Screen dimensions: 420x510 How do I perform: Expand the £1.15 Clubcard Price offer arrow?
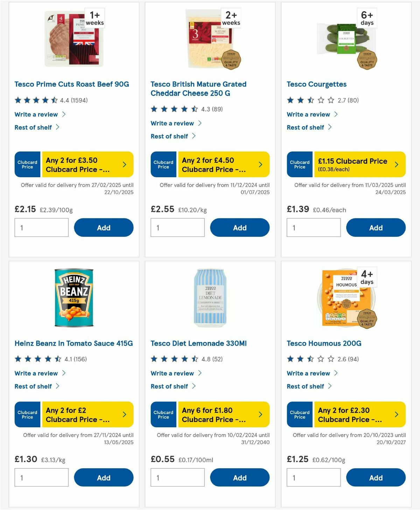click(396, 164)
